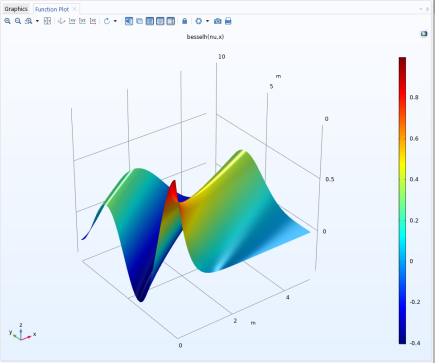Go to the XY view
435x363 pixels.
[x=72, y=21]
